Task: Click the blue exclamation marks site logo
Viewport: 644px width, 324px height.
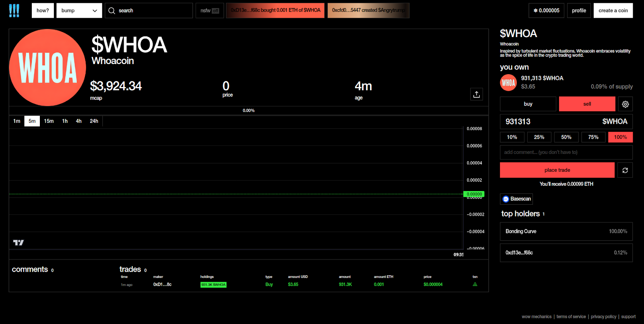Action: point(14,10)
